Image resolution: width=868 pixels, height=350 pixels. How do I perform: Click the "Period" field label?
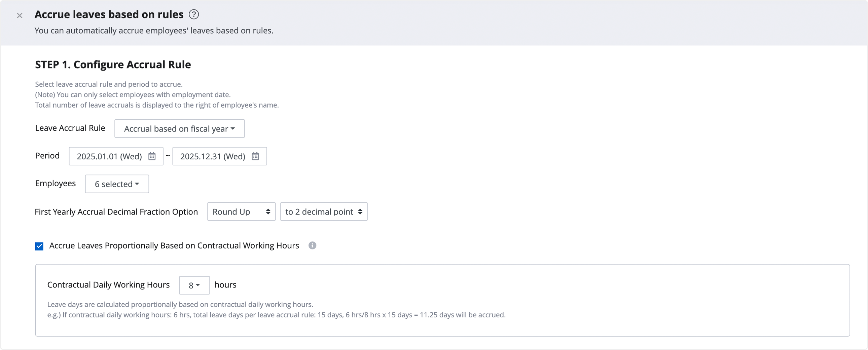(x=47, y=156)
